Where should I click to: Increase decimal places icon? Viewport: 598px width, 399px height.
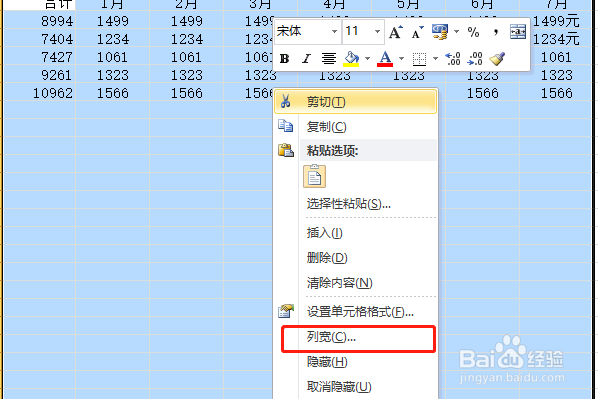[x=453, y=59]
